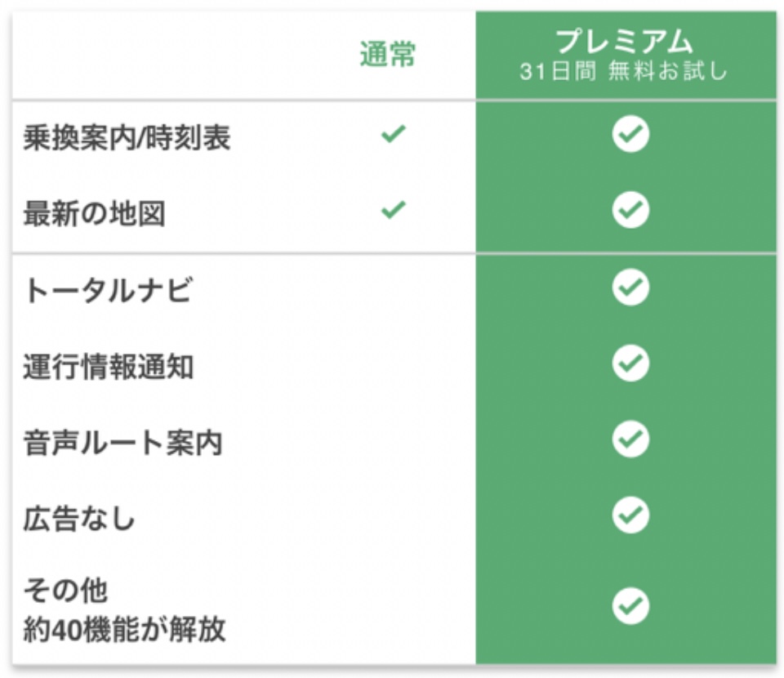
Task: Select the 通常 plan column header
Action: tap(387, 53)
